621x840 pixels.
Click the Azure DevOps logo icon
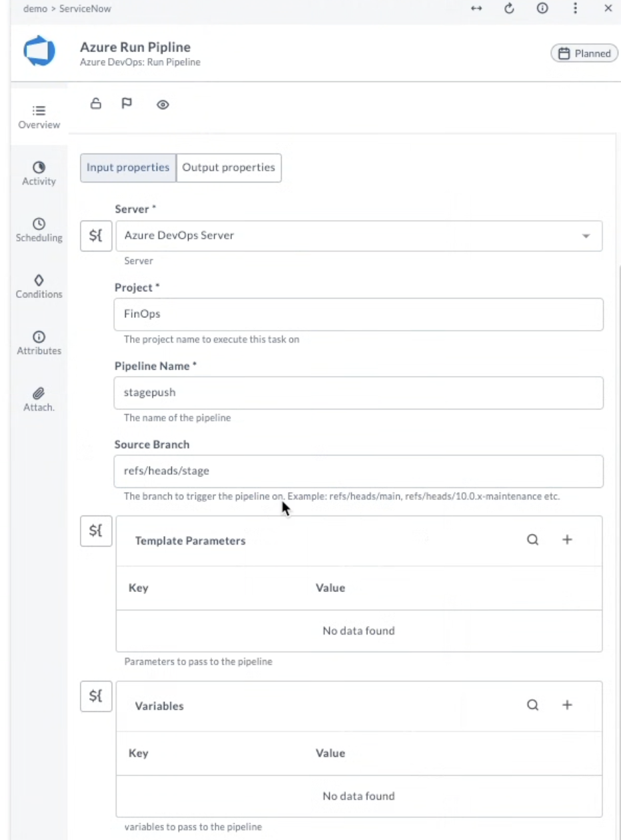(39, 51)
